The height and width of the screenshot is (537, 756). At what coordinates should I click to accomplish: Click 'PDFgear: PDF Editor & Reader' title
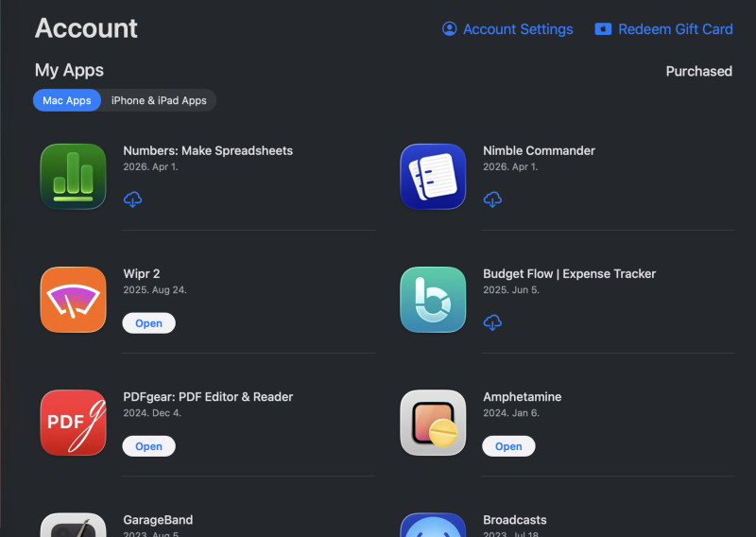(x=208, y=396)
